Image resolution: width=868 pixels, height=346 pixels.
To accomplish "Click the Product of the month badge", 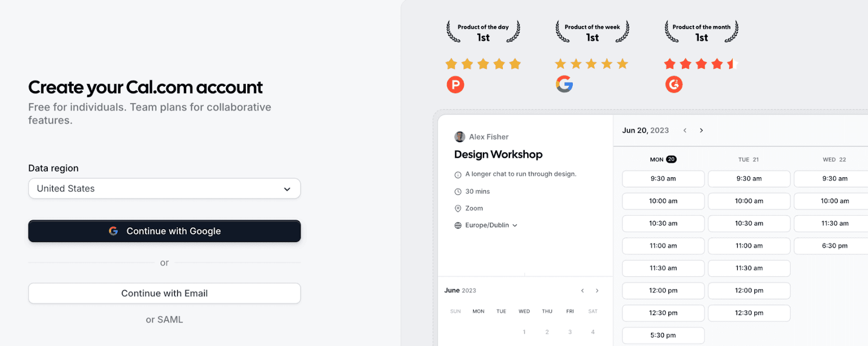I will [x=701, y=32].
